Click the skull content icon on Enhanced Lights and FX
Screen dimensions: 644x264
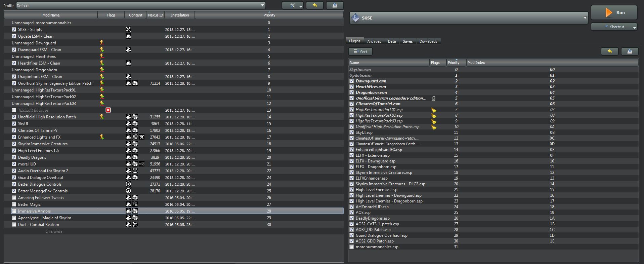(x=142, y=137)
